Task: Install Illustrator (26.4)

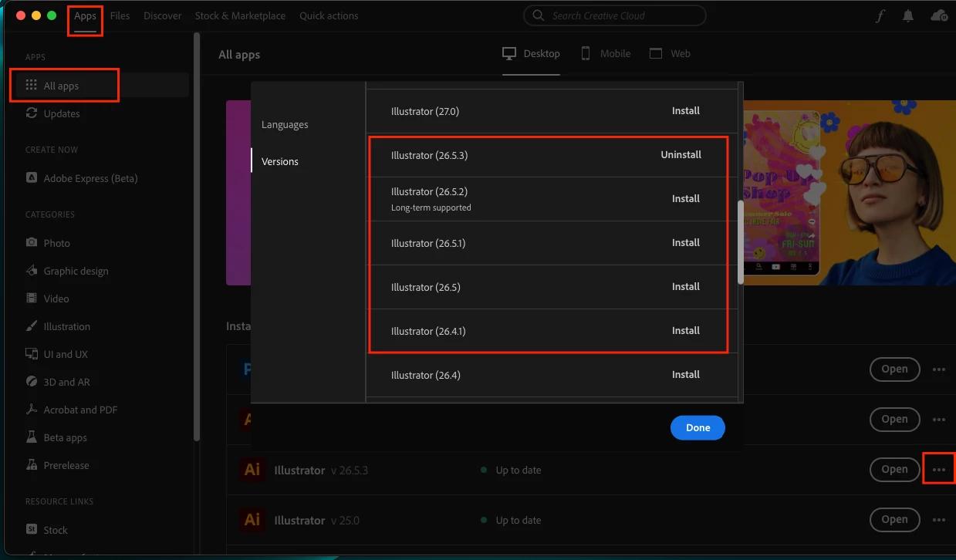Action: (685, 375)
